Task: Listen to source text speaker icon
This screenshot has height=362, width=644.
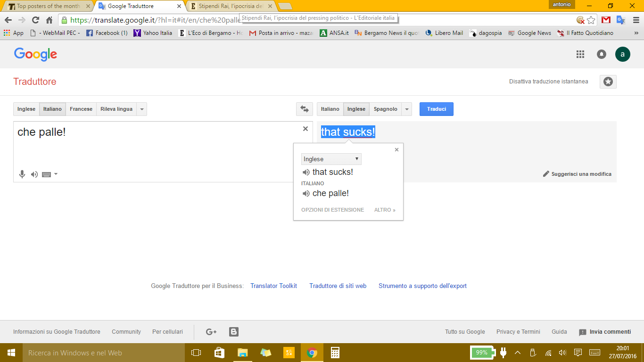Action: tap(34, 174)
